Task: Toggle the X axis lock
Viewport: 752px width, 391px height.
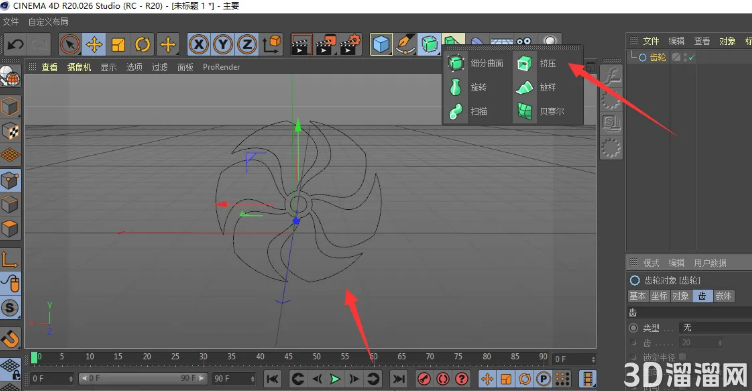Action: click(x=199, y=45)
